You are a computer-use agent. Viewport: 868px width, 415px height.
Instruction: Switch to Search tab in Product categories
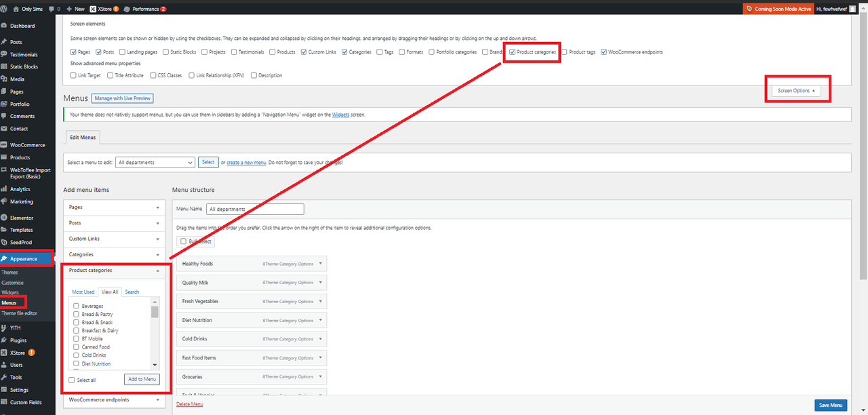(132, 292)
